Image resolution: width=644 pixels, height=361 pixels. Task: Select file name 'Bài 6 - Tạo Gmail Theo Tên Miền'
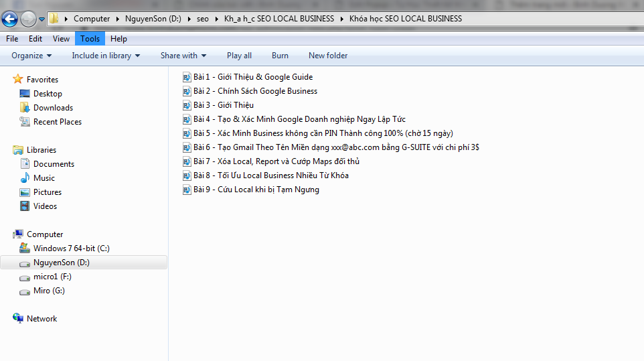tap(336, 147)
